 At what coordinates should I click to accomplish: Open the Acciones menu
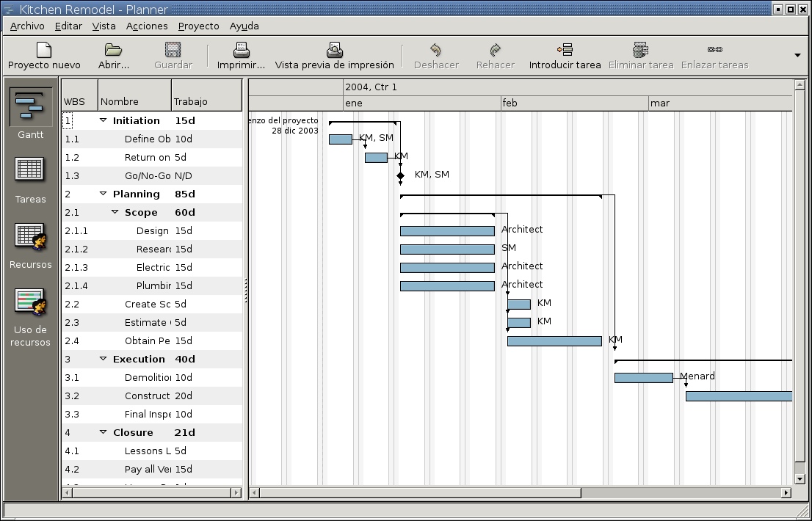[147, 26]
